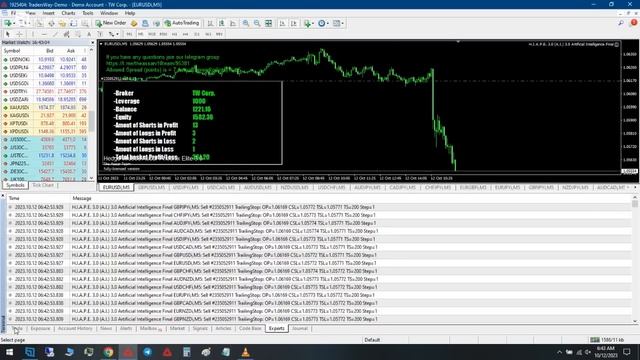Close the Market Watch panel
Image resolution: width=640 pixels, height=360 pixels.
(93, 42)
